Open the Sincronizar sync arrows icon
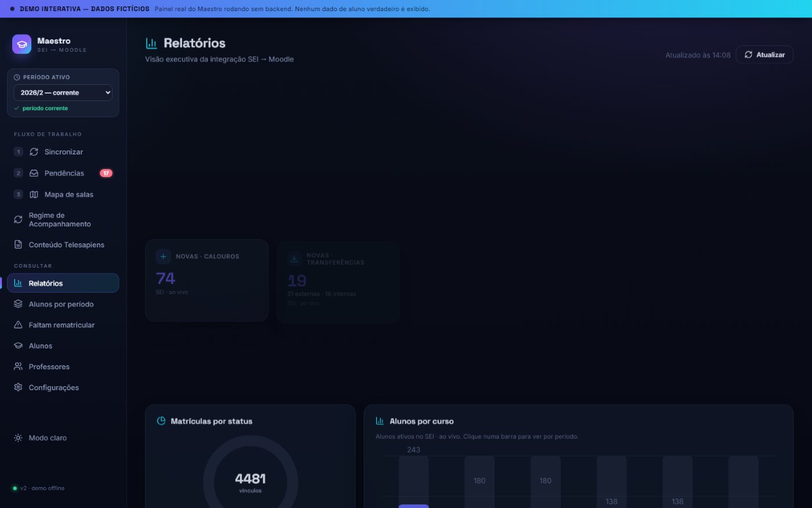Image resolution: width=812 pixels, height=508 pixels. click(34, 152)
